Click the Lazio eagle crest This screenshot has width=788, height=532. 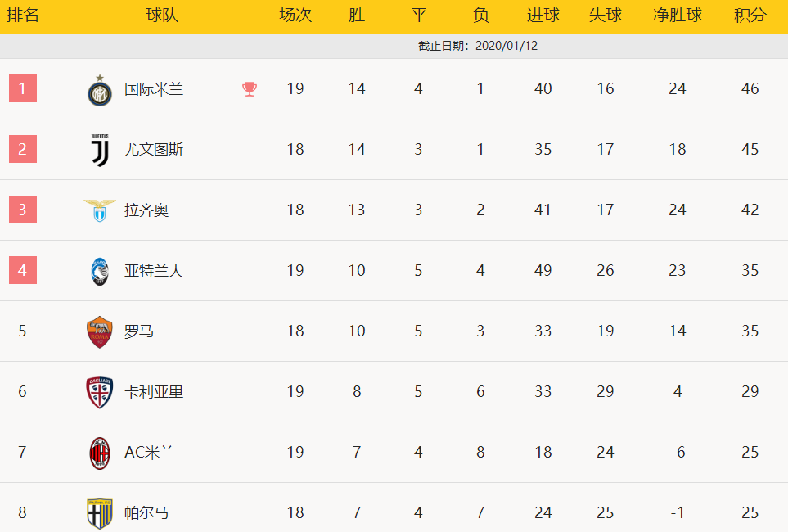coord(100,210)
